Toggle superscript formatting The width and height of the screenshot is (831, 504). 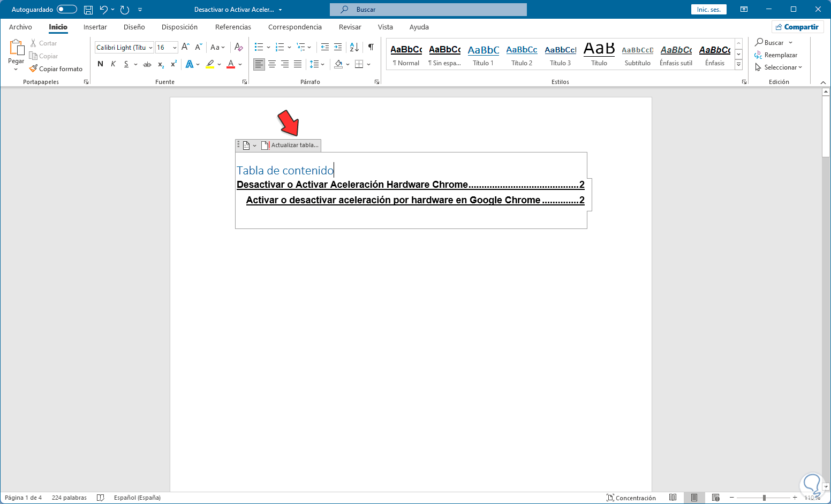(173, 64)
